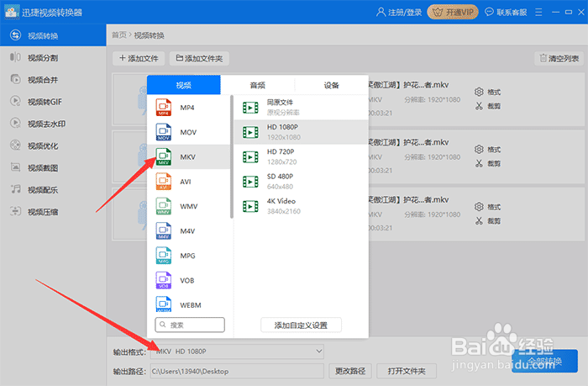Select the M4V format icon
The image size is (588, 386).
tap(164, 231)
